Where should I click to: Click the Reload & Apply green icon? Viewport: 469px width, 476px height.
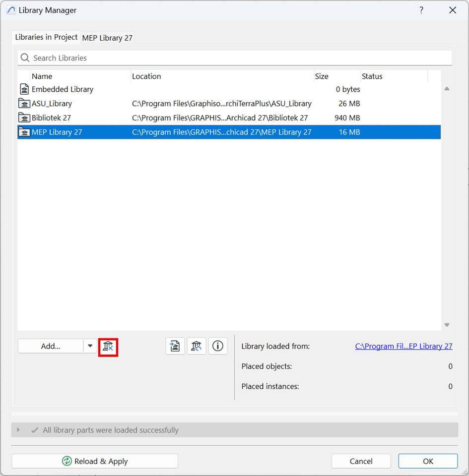pyautogui.click(x=67, y=461)
